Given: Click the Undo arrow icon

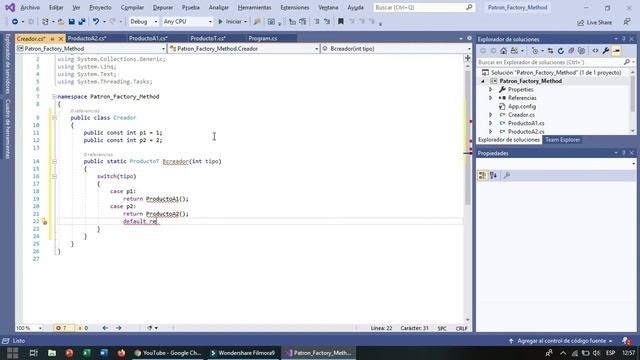Looking at the screenshot, I should coord(96,22).
